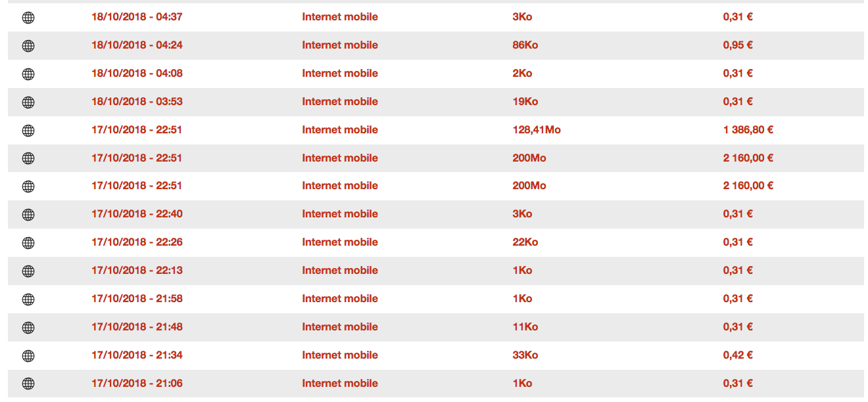Image resolution: width=868 pixels, height=402 pixels.
Task: Click the 0,42 € charge amount
Action: (738, 355)
